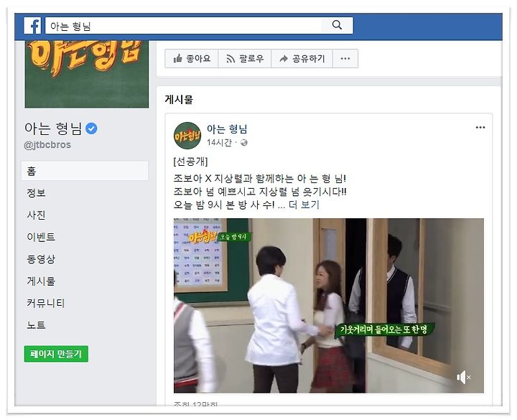Click the 공유하기 share button
Screen dimensions: 517x420
[302, 59]
